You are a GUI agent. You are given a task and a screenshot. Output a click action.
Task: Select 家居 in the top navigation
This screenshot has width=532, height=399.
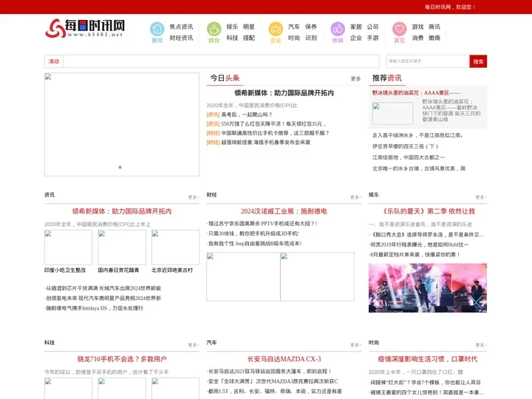click(356, 27)
